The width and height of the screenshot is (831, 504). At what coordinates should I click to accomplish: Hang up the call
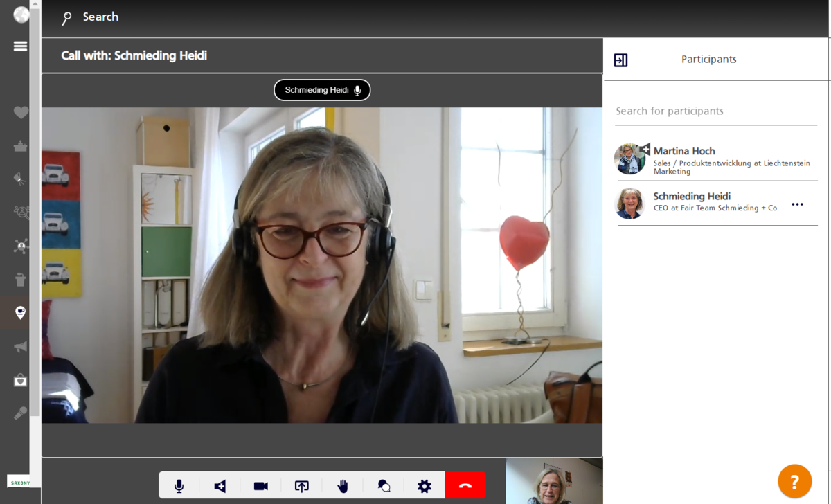(465, 486)
